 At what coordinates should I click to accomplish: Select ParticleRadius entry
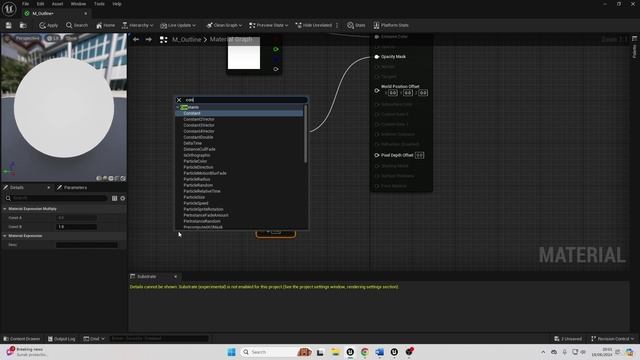197,180
